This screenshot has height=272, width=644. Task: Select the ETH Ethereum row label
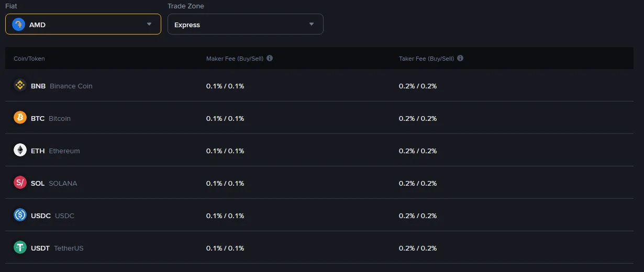pyautogui.click(x=55, y=151)
